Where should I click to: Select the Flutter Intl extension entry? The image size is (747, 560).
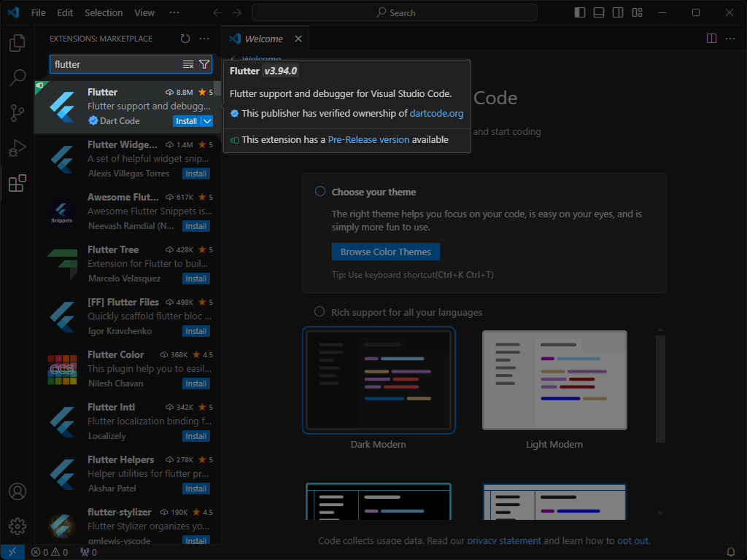[128, 422]
